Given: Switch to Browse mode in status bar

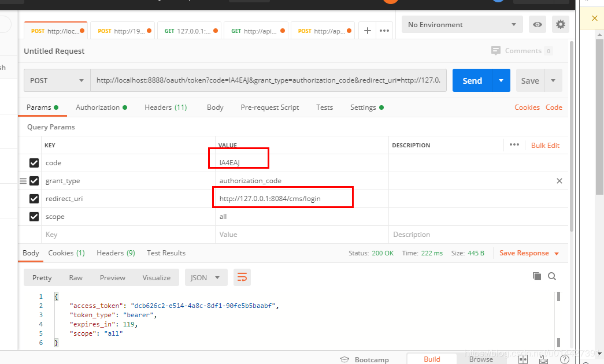Looking at the screenshot, I should 481,359.
